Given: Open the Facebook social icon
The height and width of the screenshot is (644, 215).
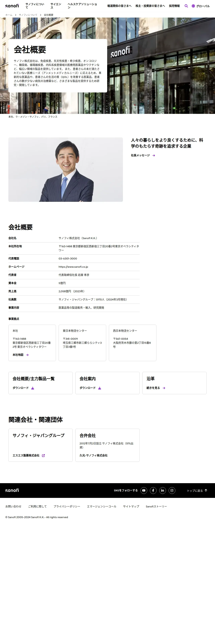Looking at the screenshot, I should click(x=153, y=491).
